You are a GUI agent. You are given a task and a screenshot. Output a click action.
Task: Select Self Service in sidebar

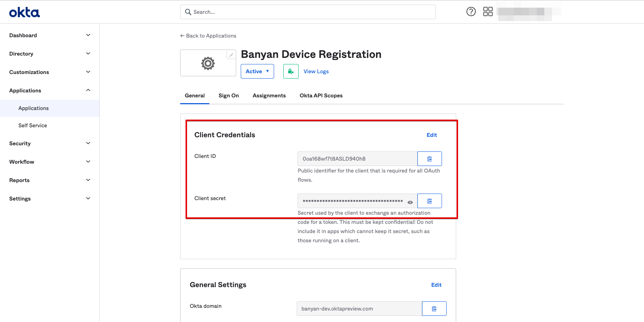[x=33, y=125]
